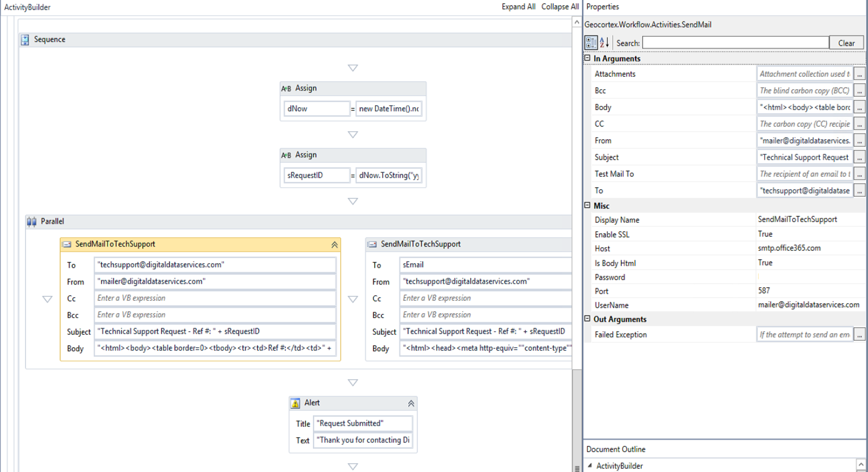Click the Parallel activity icon
Screen dimensions: 868x472
pos(32,221)
